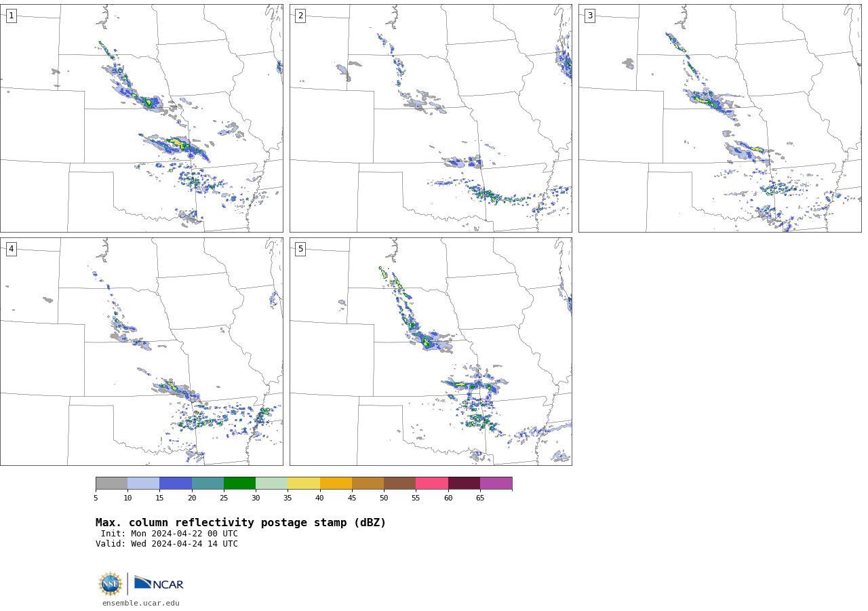Viewport: 868px width, 611px height.
Task: Click the colorbar tick label 5
Action: pyautogui.click(x=96, y=498)
